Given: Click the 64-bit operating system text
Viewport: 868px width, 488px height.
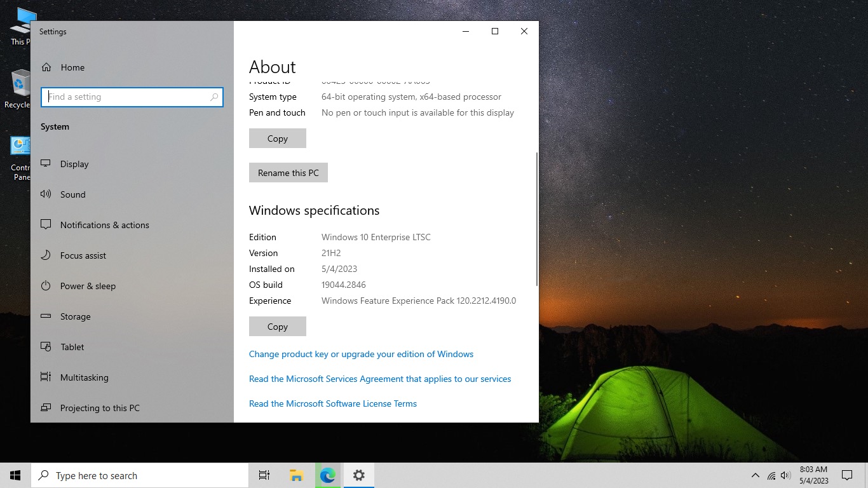Looking at the screenshot, I should [x=411, y=97].
